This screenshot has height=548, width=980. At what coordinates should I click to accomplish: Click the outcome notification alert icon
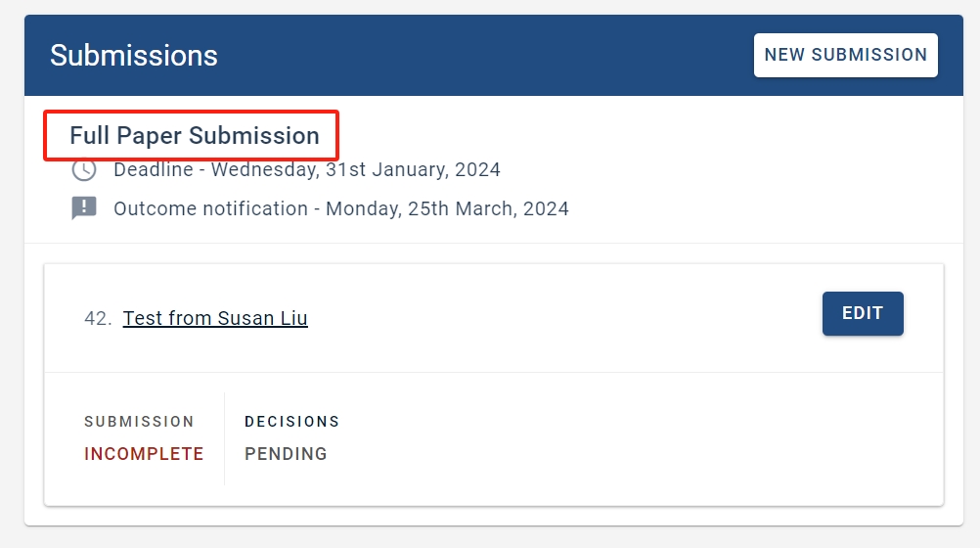(x=84, y=208)
